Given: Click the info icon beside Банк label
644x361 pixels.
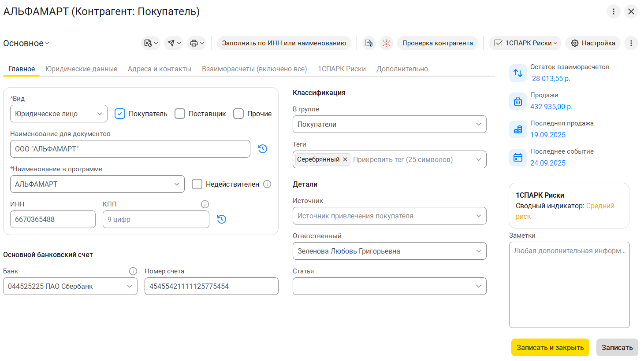Looking at the screenshot, I should (x=133, y=271).
